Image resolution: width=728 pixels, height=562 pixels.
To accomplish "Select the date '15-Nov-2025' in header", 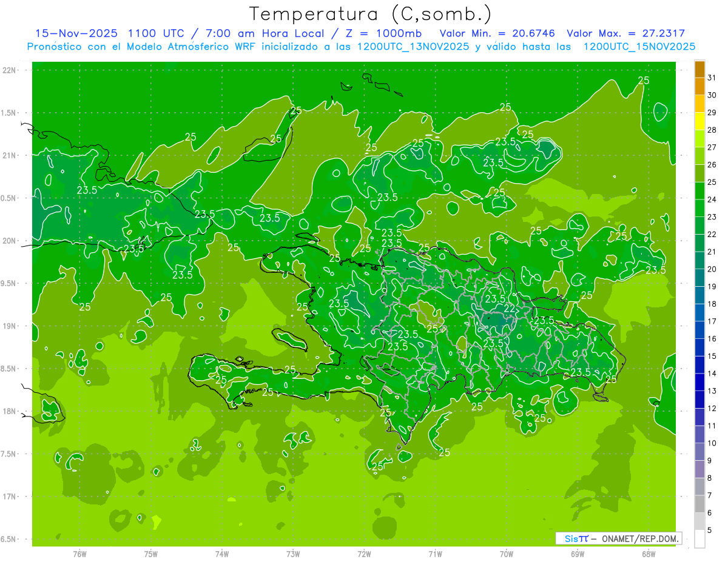I will pos(75,33).
